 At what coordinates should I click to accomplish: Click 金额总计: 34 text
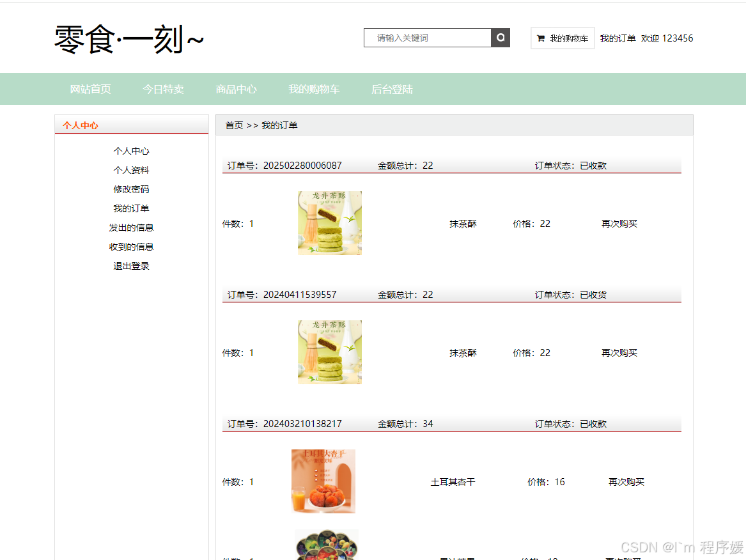click(405, 423)
